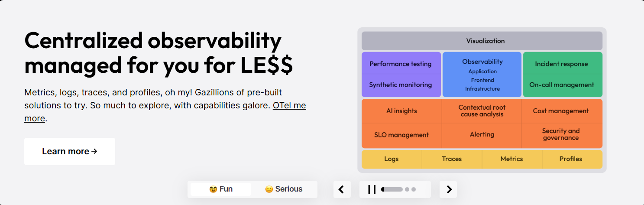Switch to Fun mode
644x205 pixels.
pyautogui.click(x=221, y=189)
